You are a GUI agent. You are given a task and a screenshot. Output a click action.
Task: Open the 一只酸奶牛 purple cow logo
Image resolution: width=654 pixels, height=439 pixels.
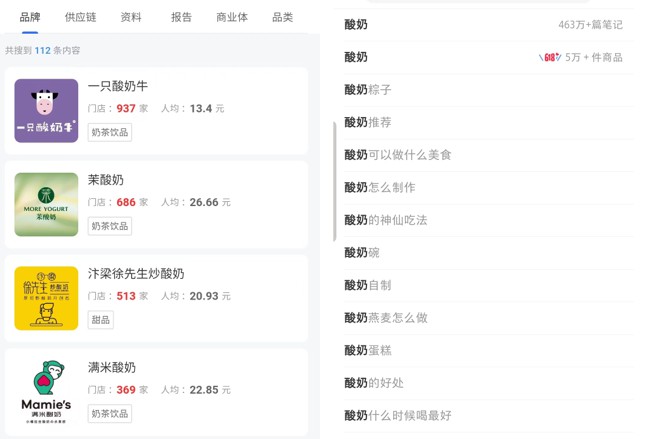click(x=46, y=111)
